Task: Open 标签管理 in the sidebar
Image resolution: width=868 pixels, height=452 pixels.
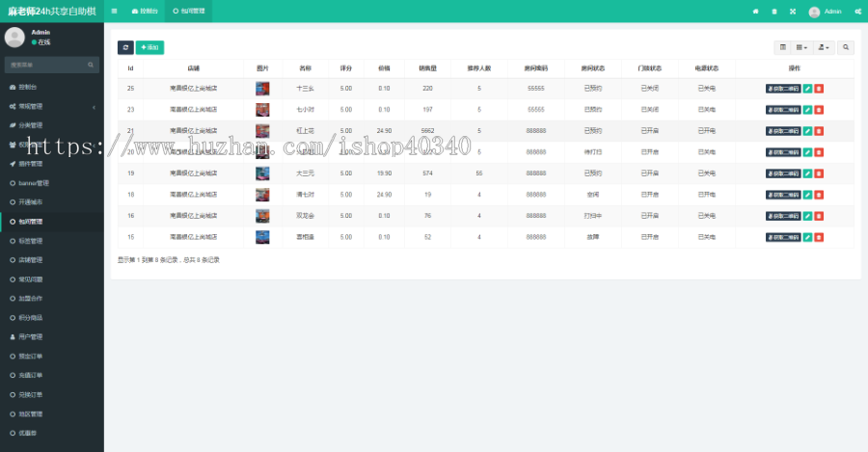Action: (x=52, y=241)
